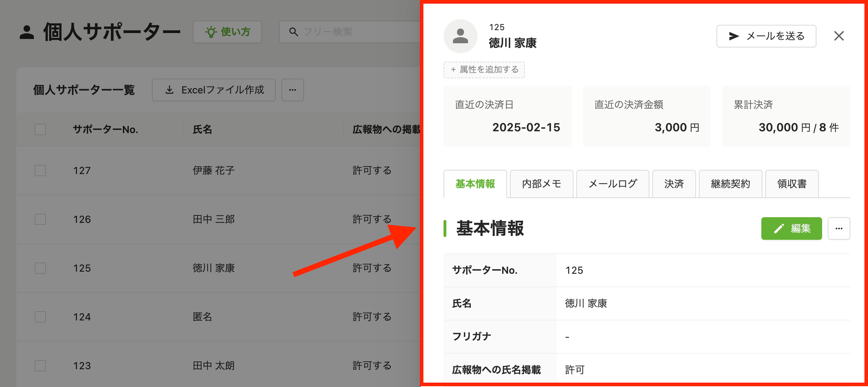Viewport: 868px width, 387px height.
Task: Switch to the 基本情報 tab
Action: point(475,184)
